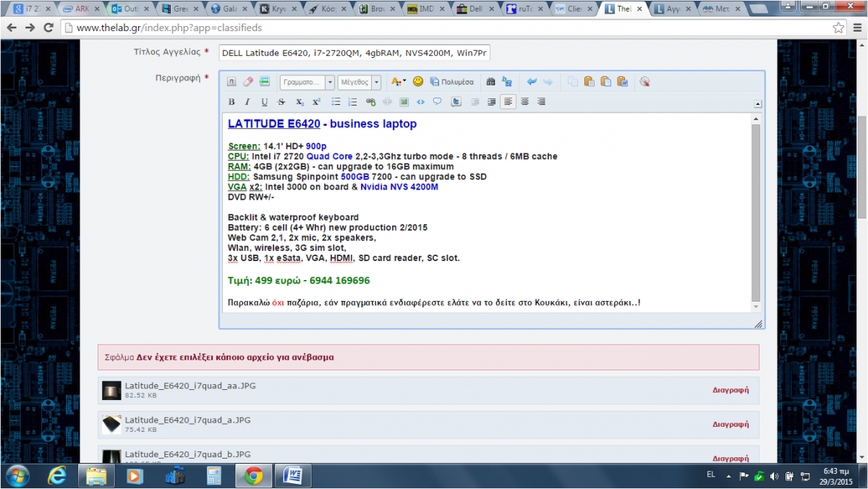The width and height of the screenshot is (868, 489).
Task: Switch to the IMDb browser tab
Action: click(424, 9)
